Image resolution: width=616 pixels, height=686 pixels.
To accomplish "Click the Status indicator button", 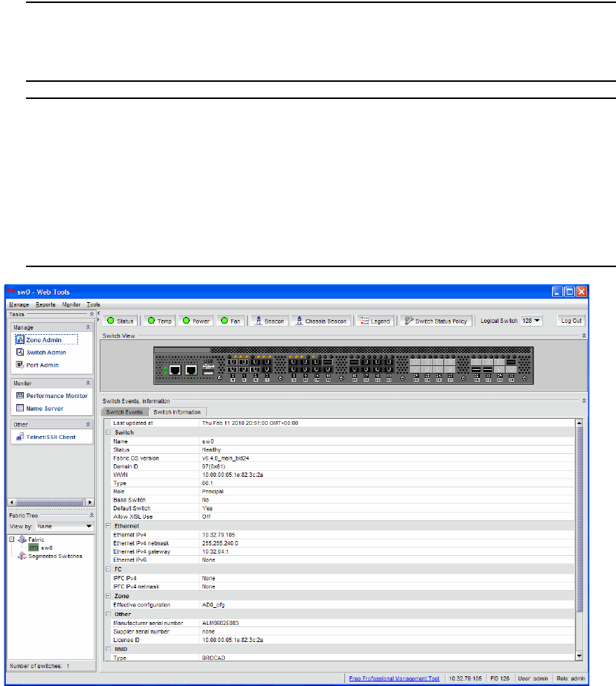I will (121, 321).
